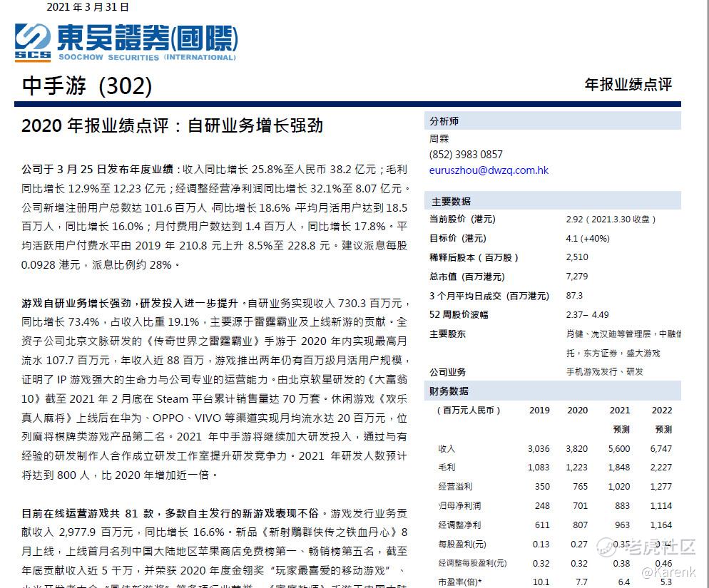Click the Soochow Securities SCS logo
The height and width of the screenshot is (588, 709).
33,42
